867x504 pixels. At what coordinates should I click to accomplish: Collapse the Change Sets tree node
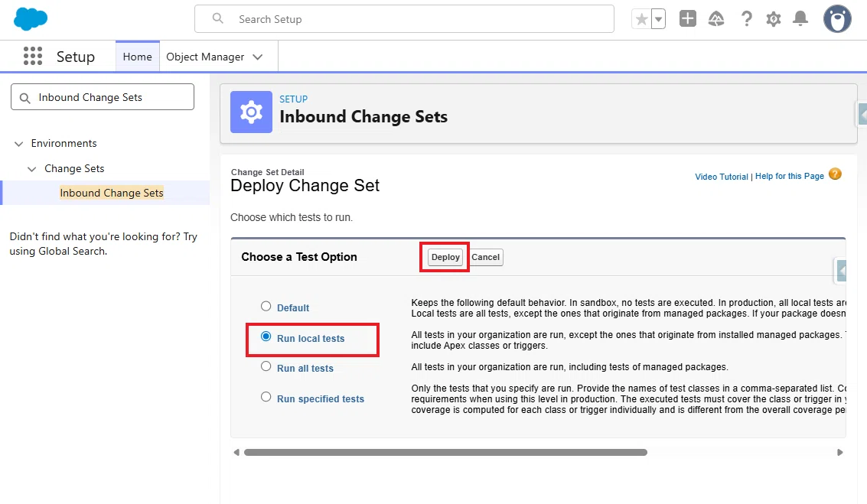pyautogui.click(x=32, y=169)
